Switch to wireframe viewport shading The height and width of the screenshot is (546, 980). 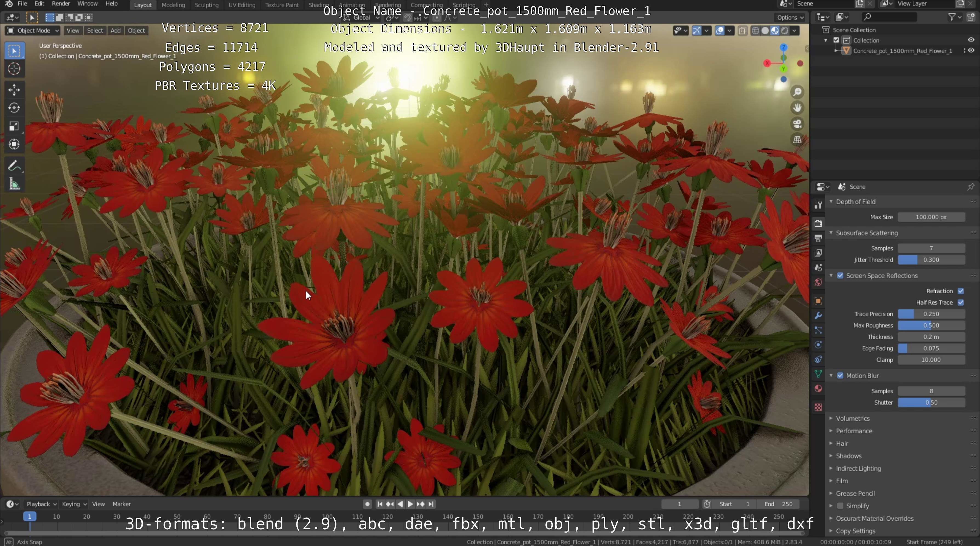[x=756, y=31]
